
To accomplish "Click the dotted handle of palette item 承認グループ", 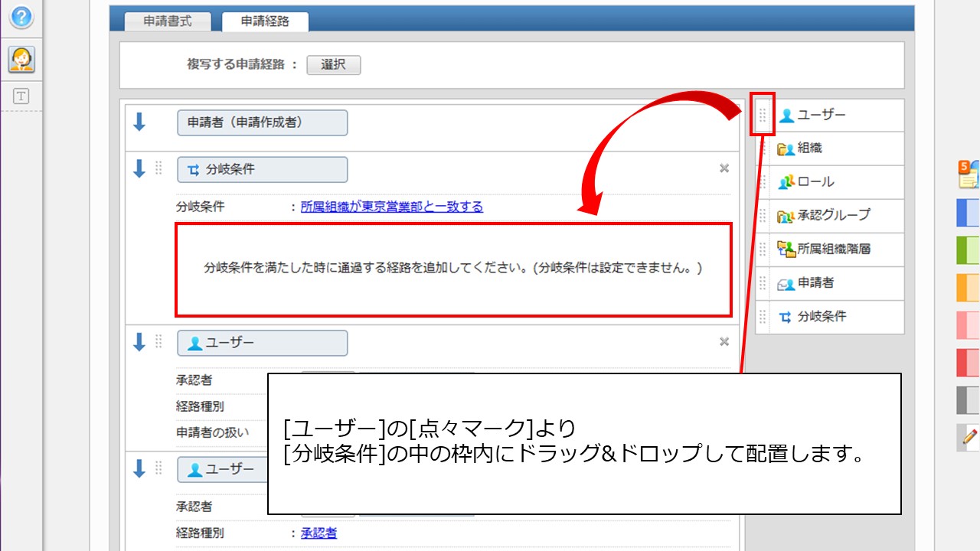I will (x=763, y=216).
